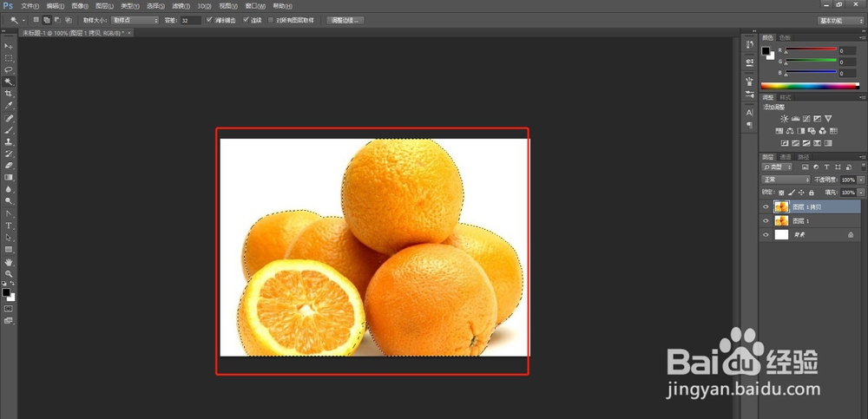This screenshot has height=419, width=868.
Task: Open the opacity dropdown arrow
Action: [861, 180]
